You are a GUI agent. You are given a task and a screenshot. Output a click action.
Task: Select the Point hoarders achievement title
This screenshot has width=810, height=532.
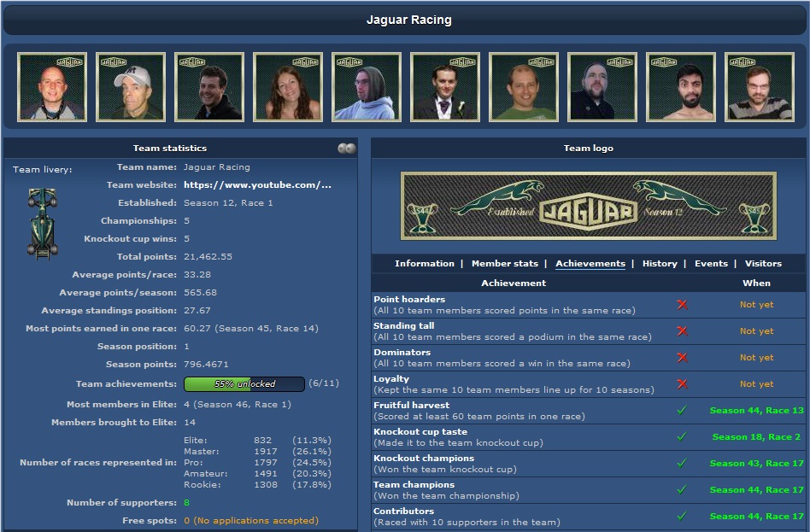coord(409,299)
